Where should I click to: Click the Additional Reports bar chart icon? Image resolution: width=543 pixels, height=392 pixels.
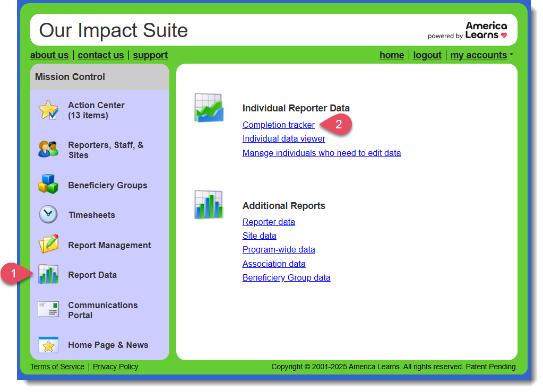click(x=209, y=204)
